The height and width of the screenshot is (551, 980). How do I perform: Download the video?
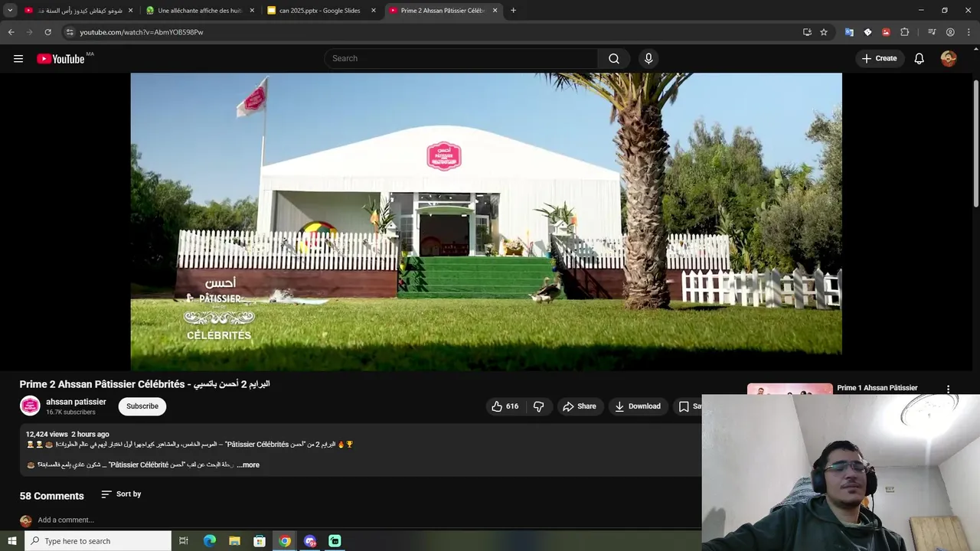637,406
